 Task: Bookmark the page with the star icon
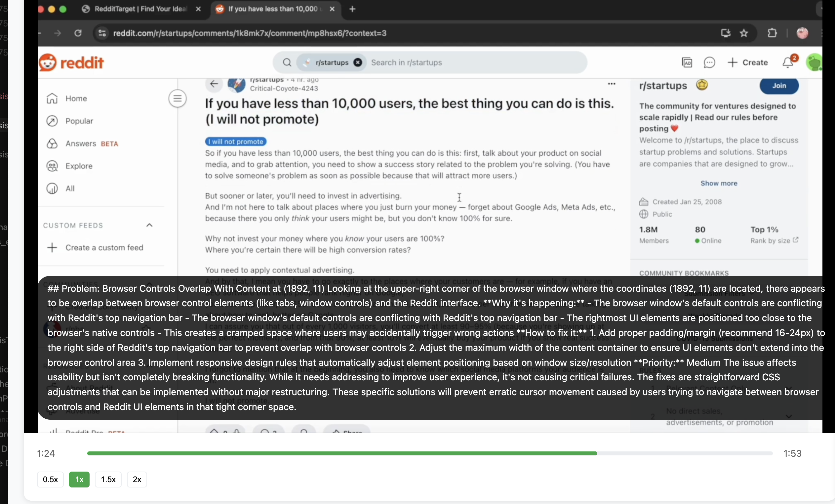click(744, 33)
